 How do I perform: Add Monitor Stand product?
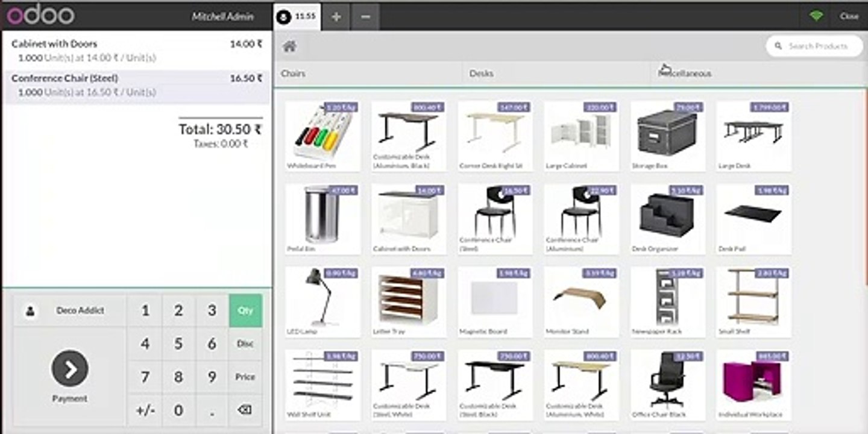[581, 303]
